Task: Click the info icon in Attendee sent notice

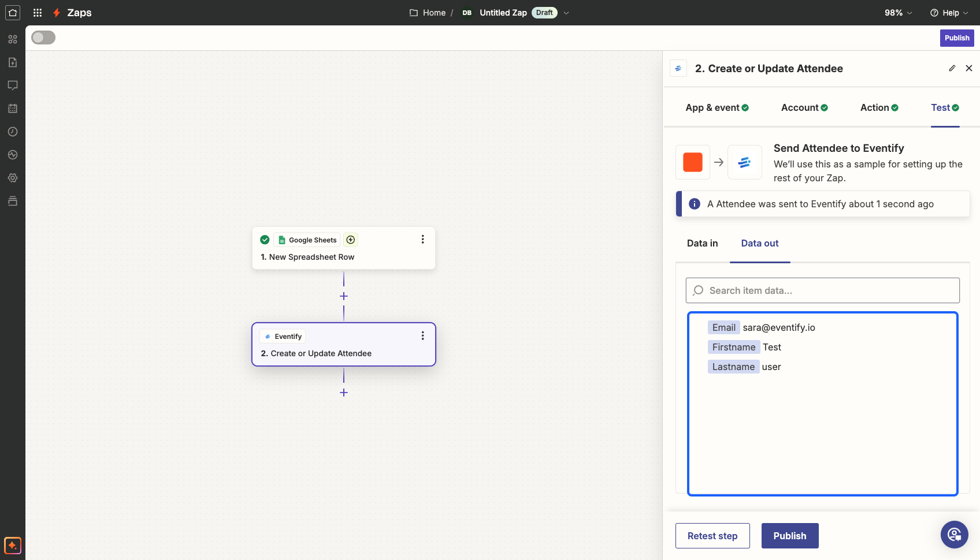Action: point(695,204)
